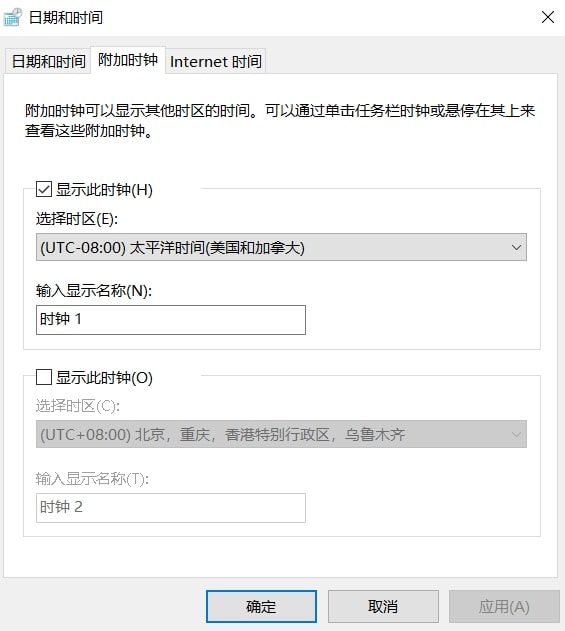
Task: Switch to the 日期和时间 tab
Action: tap(48, 62)
